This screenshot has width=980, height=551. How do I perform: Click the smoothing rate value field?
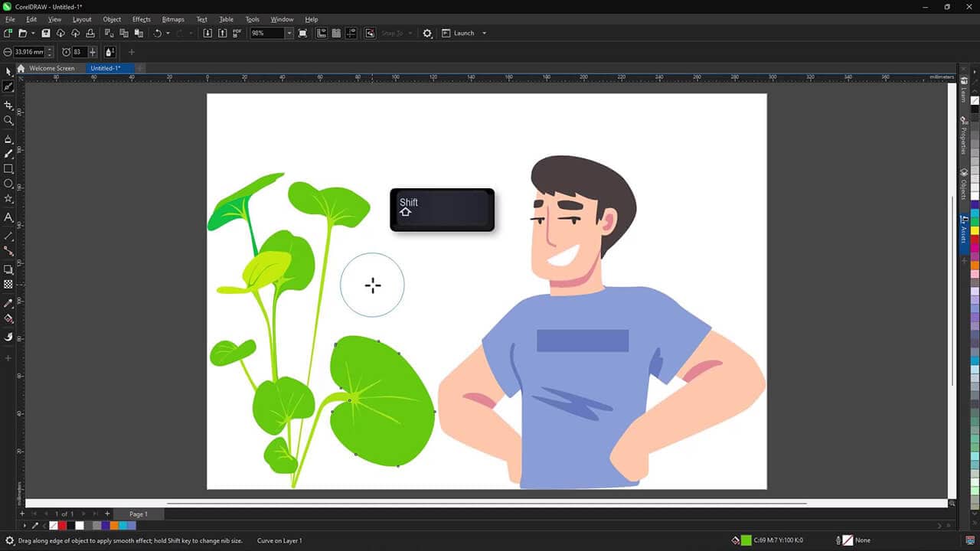point(79,52)
